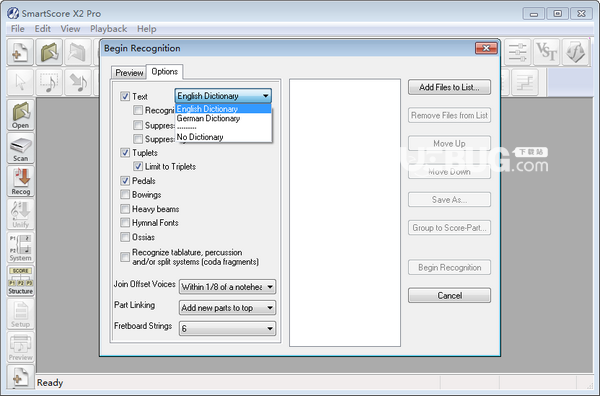Click the Move Down button
This screenshot has width=600, height=396.
coord(449,172)
